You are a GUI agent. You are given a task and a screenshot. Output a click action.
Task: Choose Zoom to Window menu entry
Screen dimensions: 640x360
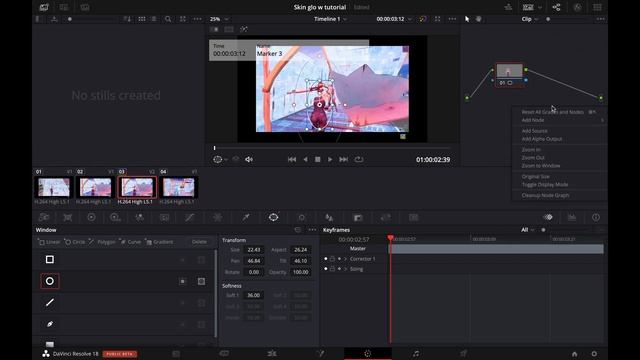541,166
